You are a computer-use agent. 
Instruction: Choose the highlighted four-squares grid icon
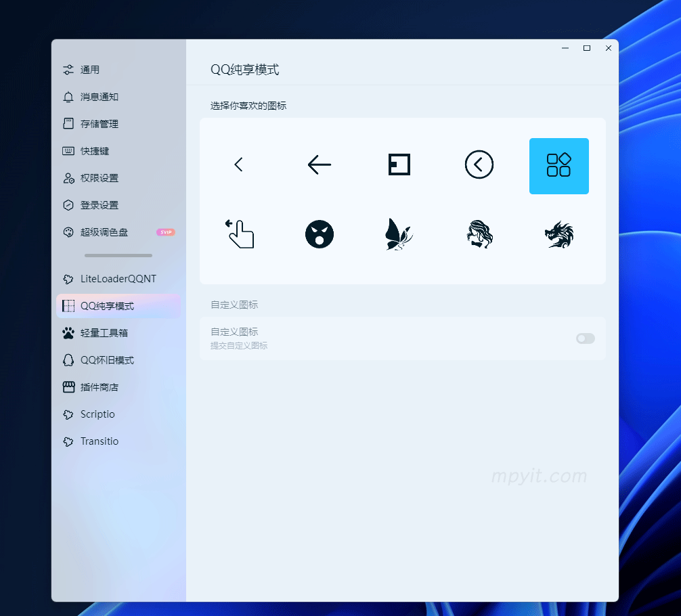[559, 166]
